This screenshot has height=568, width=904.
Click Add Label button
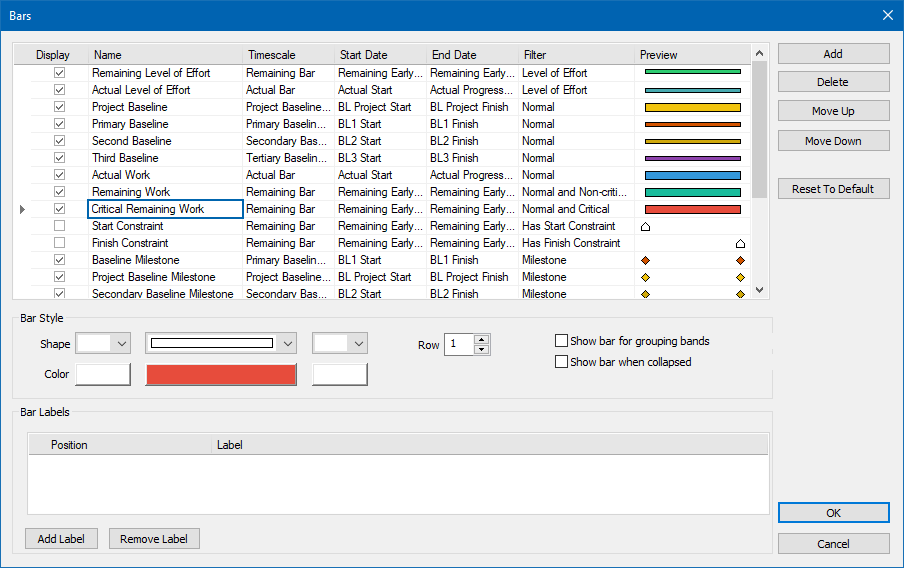(61, 539)
